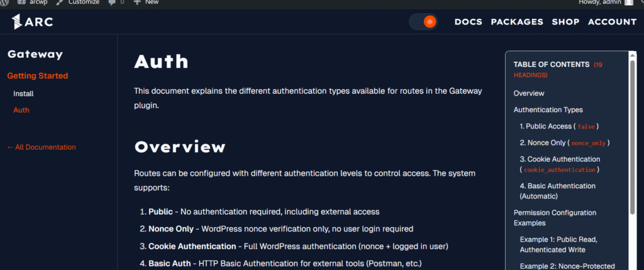Jump to 2. Nonce Only section
Viewport: 644px width, 270px height.
click(x=565, y=143)
